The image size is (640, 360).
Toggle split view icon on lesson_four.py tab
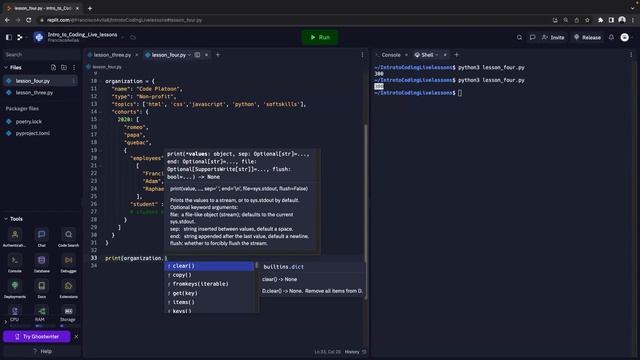[197, 55]
